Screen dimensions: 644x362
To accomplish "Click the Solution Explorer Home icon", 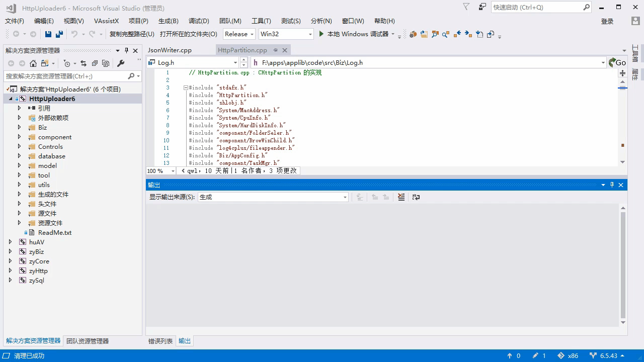I will coord(33,63).
